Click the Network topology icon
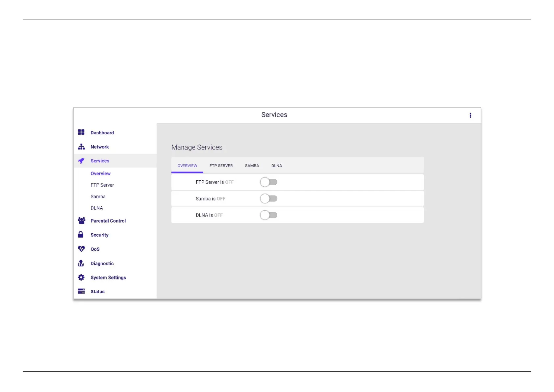The width and height of the screenshot is (554, 392). [x=81, y=146]
